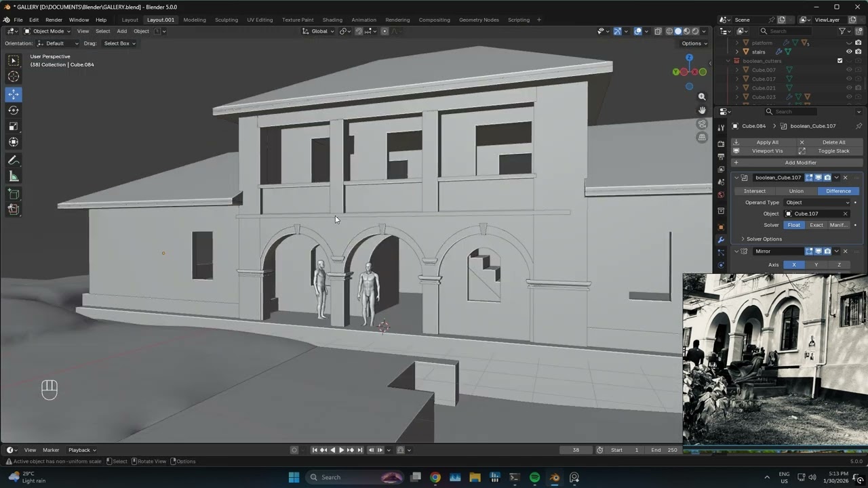The height and width of the screenshot is (488, 868).
Task: Select the Cursor tool in viewport toolbar
Action: (x=14, y=77)
